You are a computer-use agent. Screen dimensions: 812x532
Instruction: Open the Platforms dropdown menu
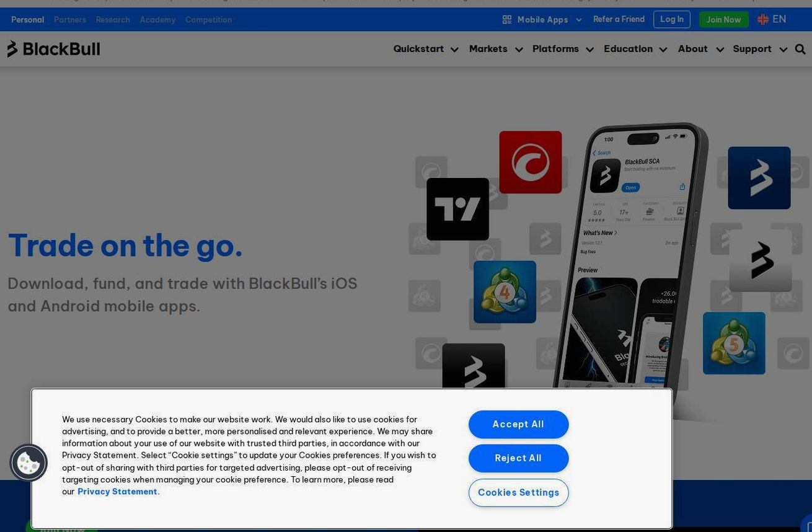coord(563,49)
